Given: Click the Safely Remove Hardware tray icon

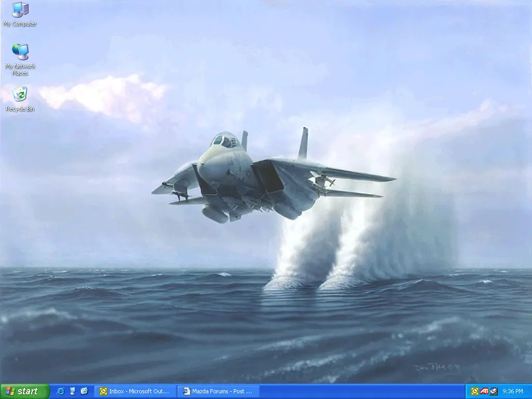Looking at the screenshot, I should tap(493, 391).
